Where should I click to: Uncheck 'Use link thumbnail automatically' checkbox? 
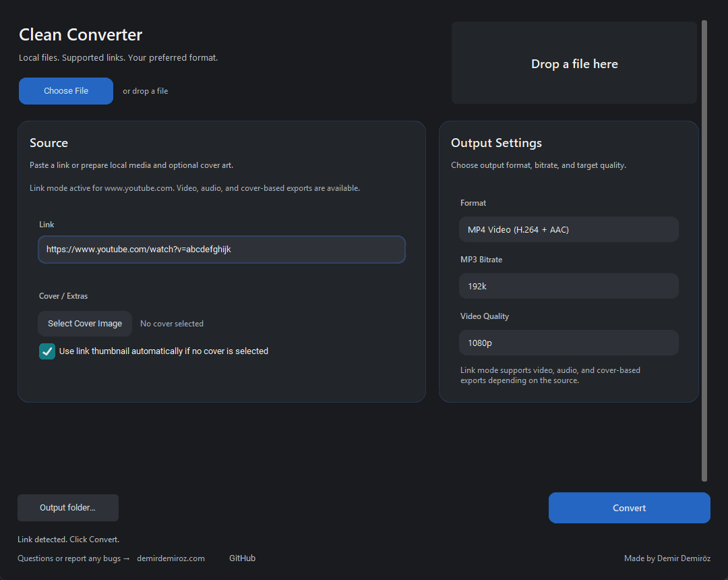coord(47,351)
